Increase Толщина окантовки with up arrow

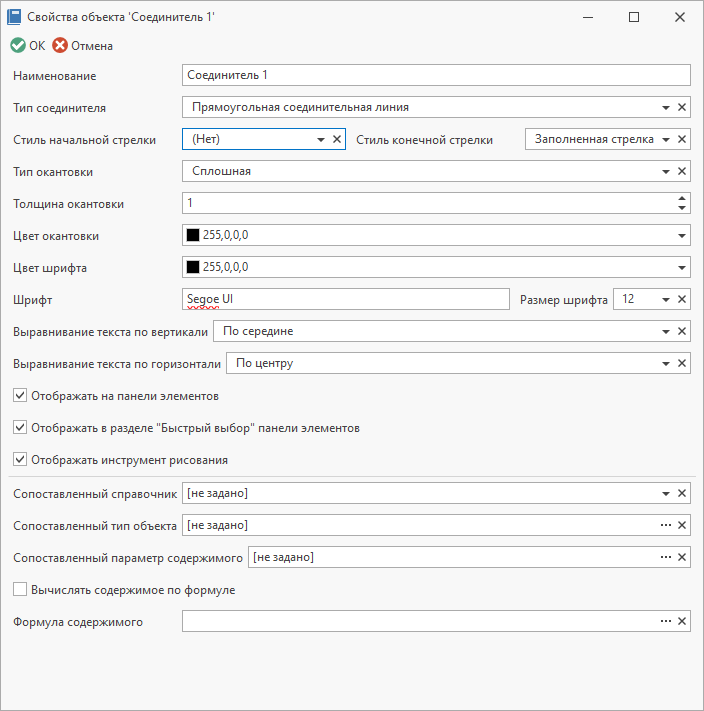tap(681, 199)
